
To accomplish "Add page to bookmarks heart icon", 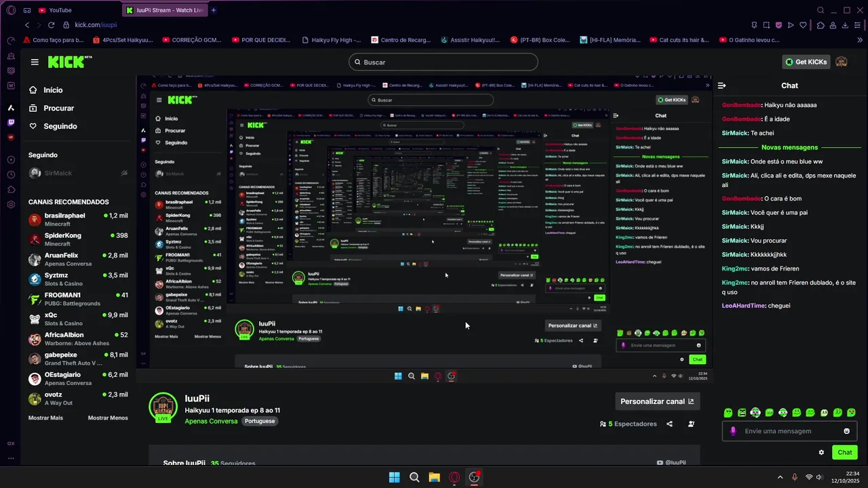I will click(x=803, y=25).
